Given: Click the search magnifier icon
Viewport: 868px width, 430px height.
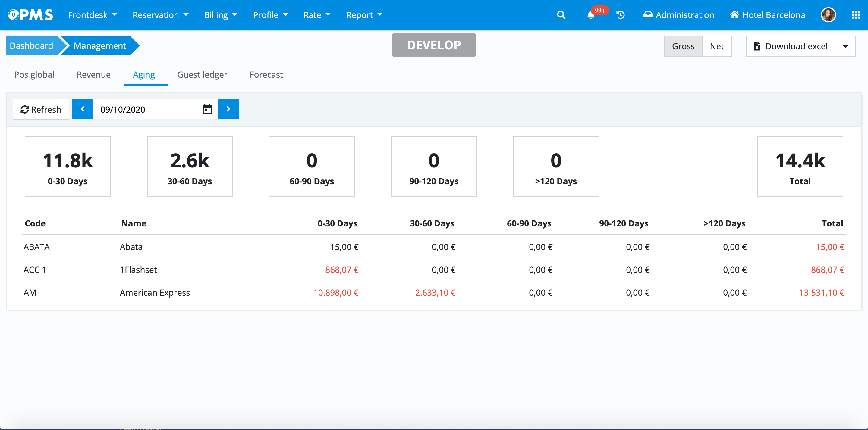Looking at the screenshot, I should pyautogui.click(x=561, y=15).
